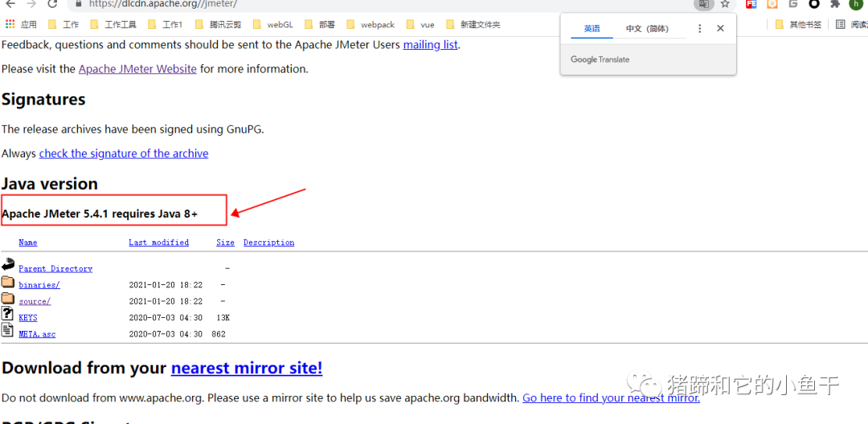Sort listing by Name column

coord(27,243)
